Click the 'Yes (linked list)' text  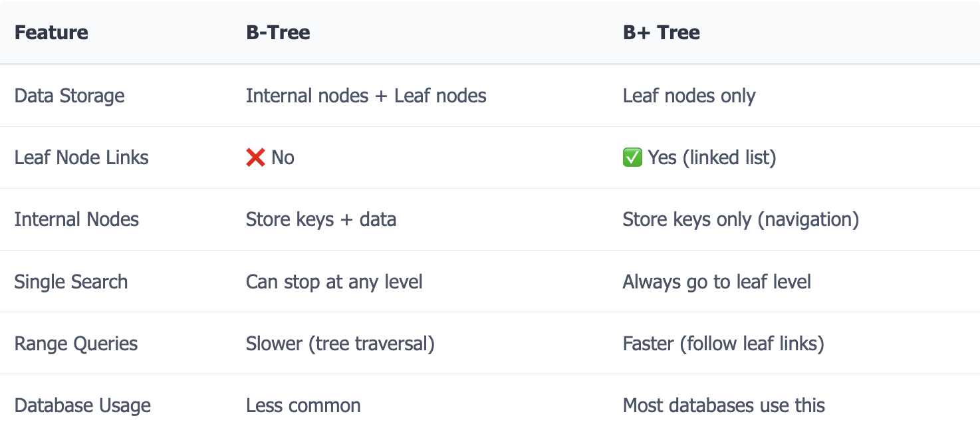click(x=712, y=158)
